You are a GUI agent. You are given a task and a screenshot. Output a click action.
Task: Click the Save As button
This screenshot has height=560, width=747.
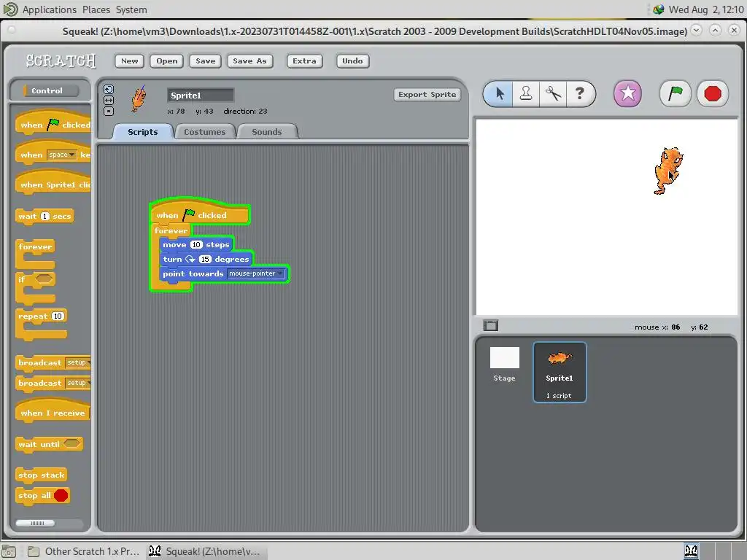[249, 61]
